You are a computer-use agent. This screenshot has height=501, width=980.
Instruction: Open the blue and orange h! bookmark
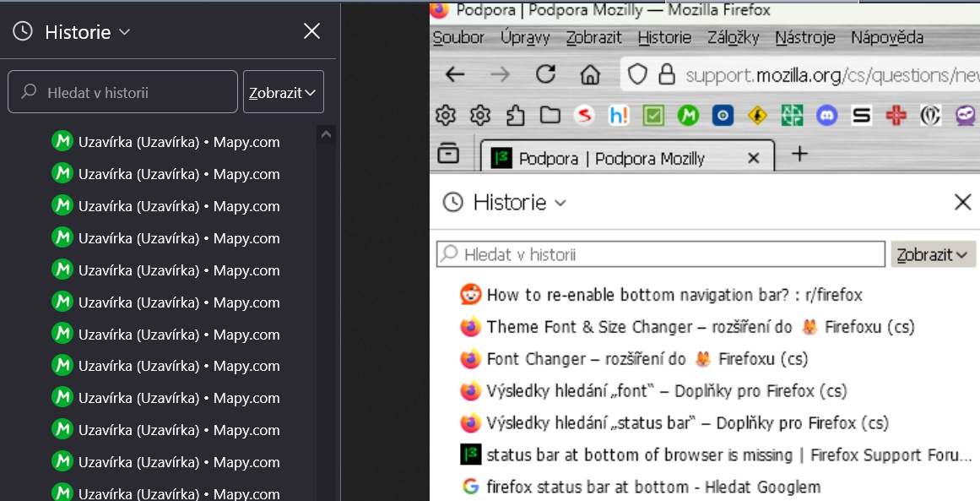click(x=619, y=115)
